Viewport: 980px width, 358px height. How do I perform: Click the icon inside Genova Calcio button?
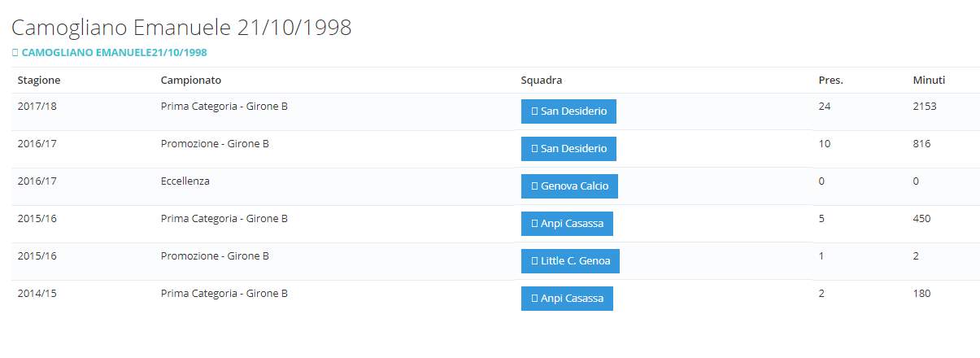coord(534,186)
